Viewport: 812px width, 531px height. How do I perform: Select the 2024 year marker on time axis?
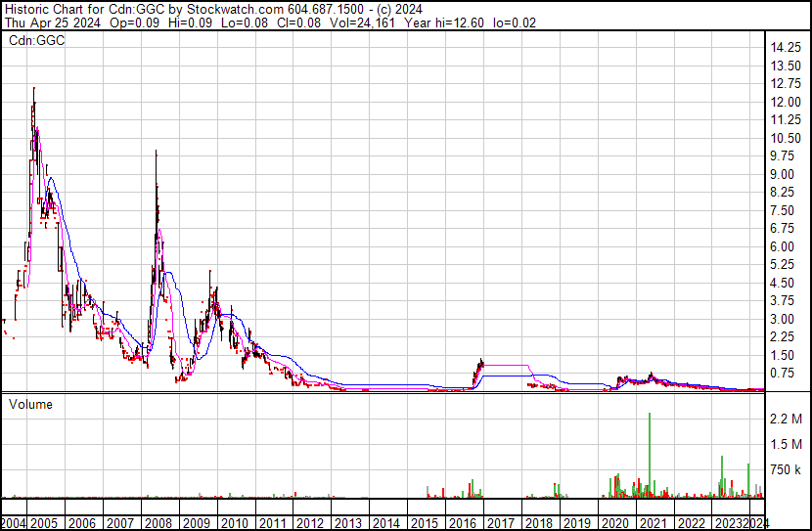pos(756,523)
